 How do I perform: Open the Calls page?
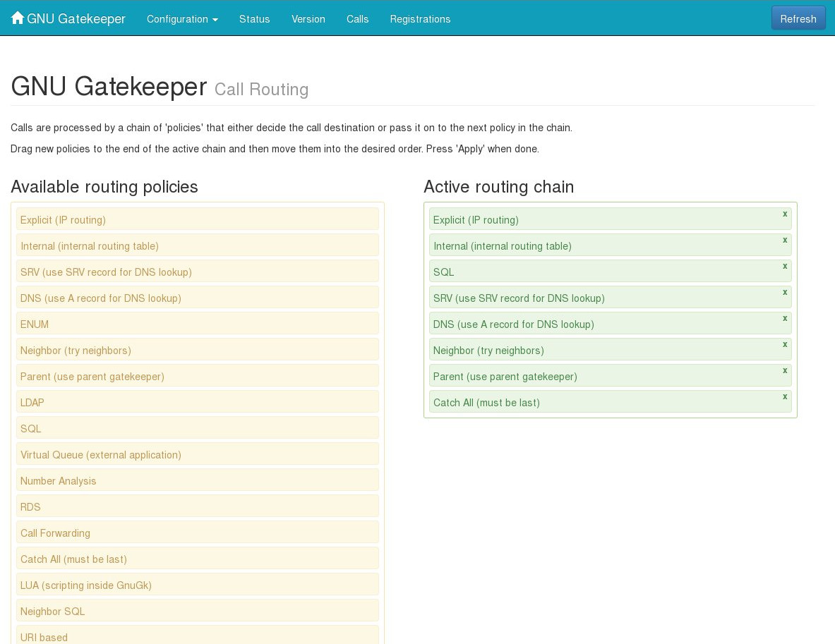coord(357,18)
